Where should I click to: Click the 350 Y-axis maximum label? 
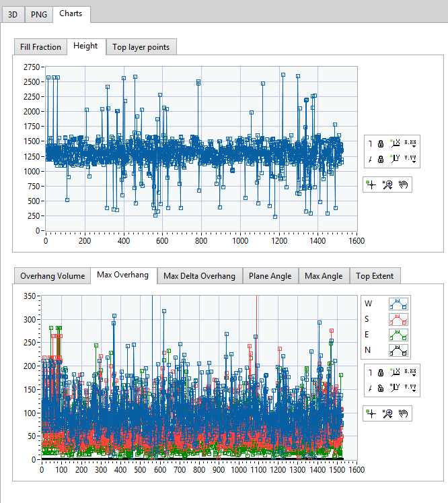[30, 296]
